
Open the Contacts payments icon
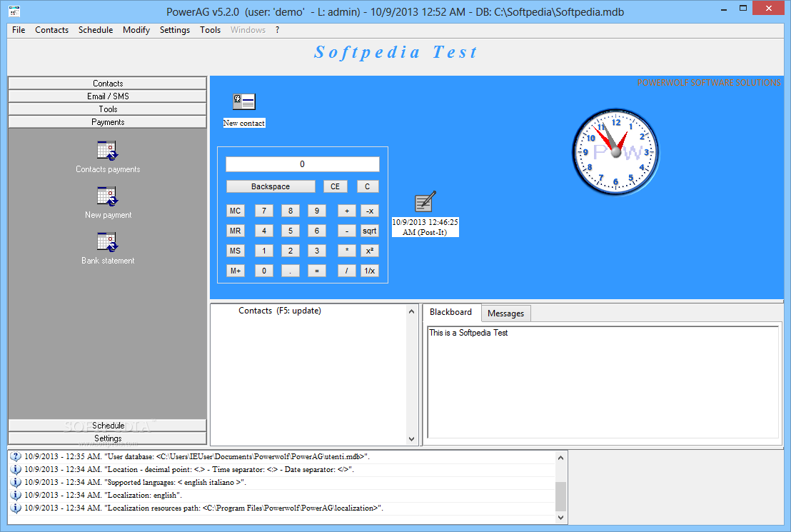[107, 151]
